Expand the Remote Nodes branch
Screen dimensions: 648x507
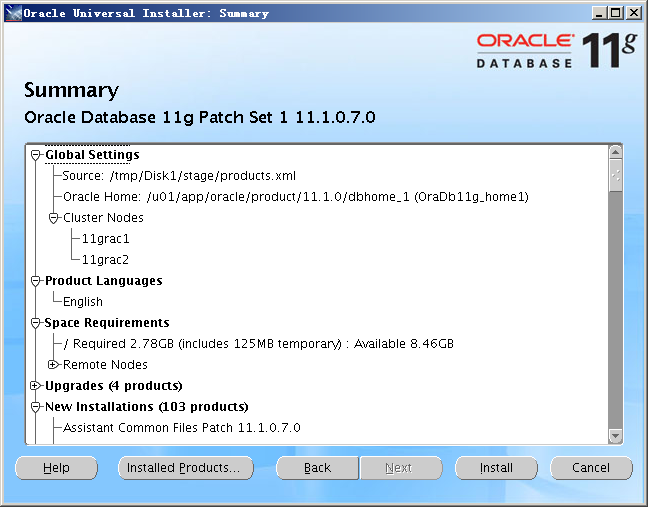click(54, 365)
